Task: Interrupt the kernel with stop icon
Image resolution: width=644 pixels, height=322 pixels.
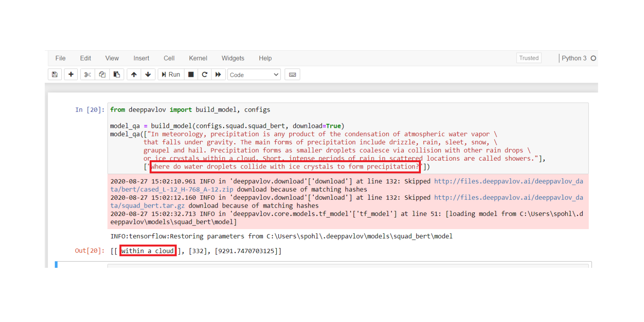Action: 191,75
